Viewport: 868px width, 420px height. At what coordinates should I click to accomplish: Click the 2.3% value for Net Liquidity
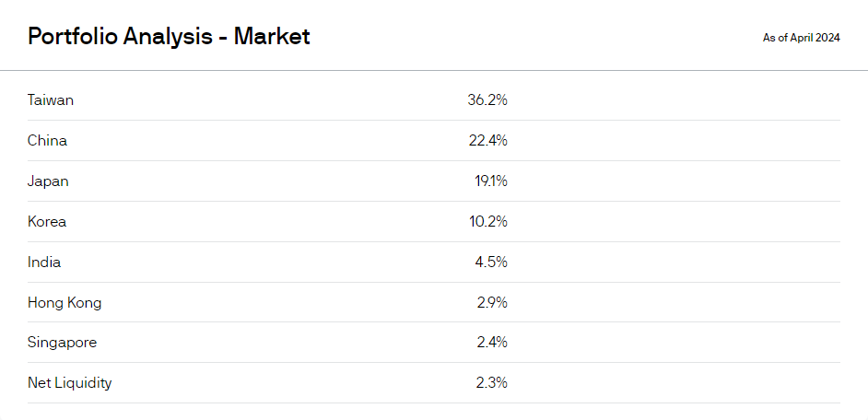[x=491, y=383]
